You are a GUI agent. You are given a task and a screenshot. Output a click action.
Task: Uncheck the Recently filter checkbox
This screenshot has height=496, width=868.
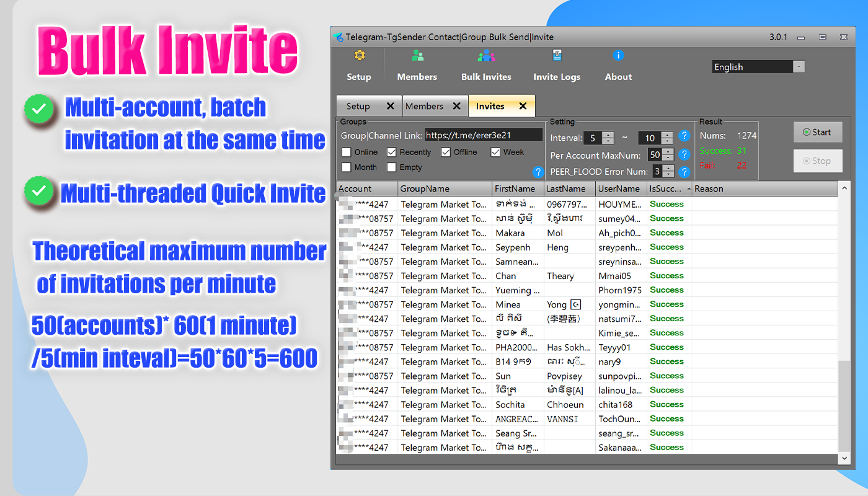(393, 151)
